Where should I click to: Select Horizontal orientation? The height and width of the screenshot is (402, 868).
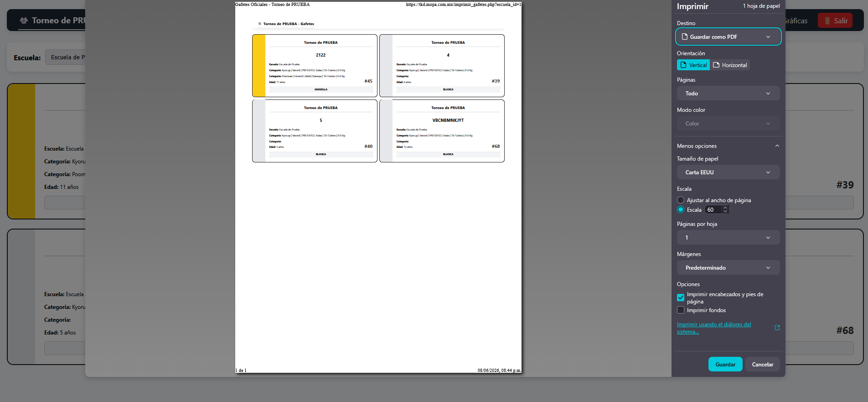[x=730, y=65]
